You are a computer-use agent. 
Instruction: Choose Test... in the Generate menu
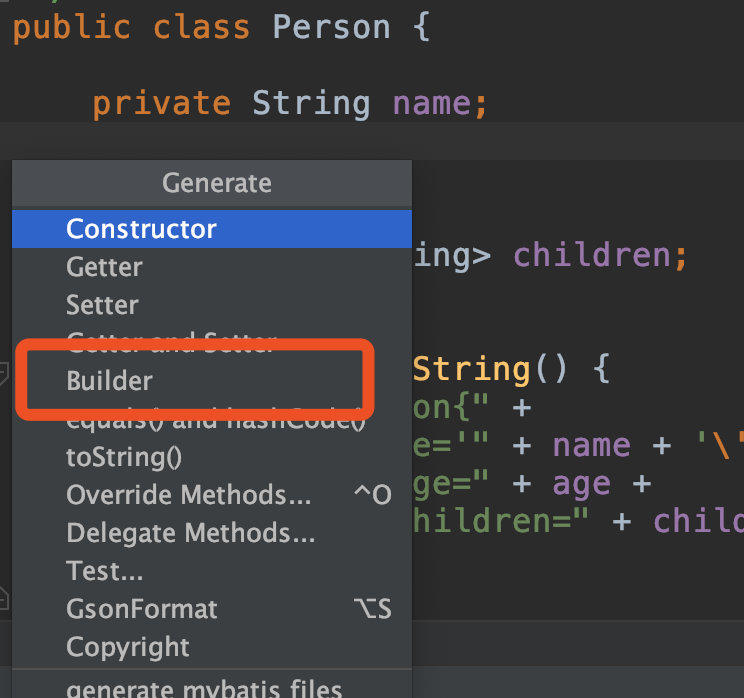pyautogui.click(x=104, y=571)
